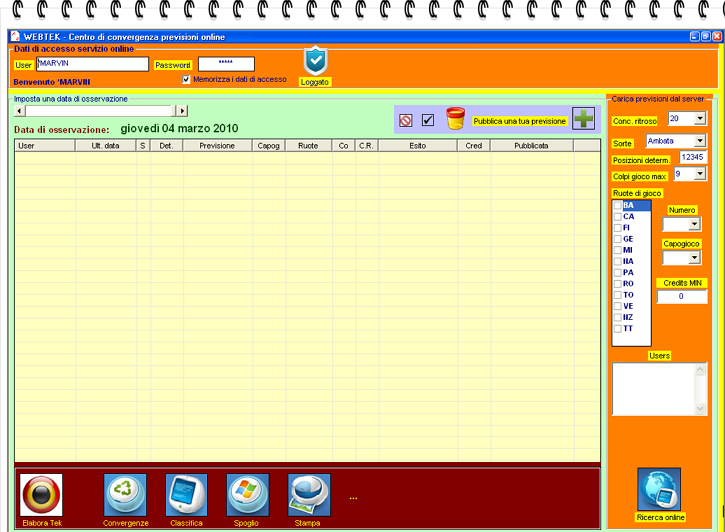The width and height of the screenshot is (725, 532).
Task: Click the Pubblicata column header
Action: click(531, 146)
